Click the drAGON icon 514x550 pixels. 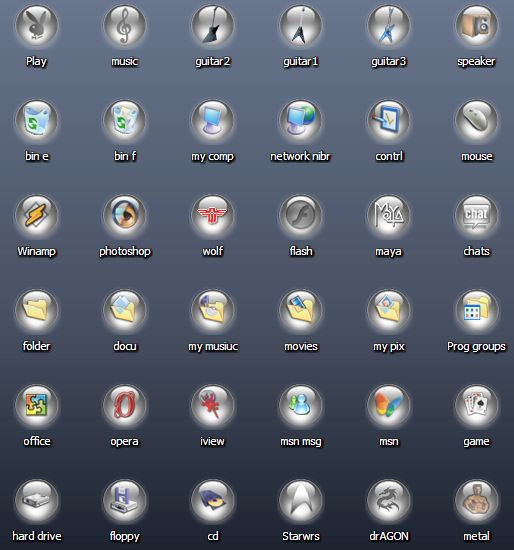tap(389, 501)
